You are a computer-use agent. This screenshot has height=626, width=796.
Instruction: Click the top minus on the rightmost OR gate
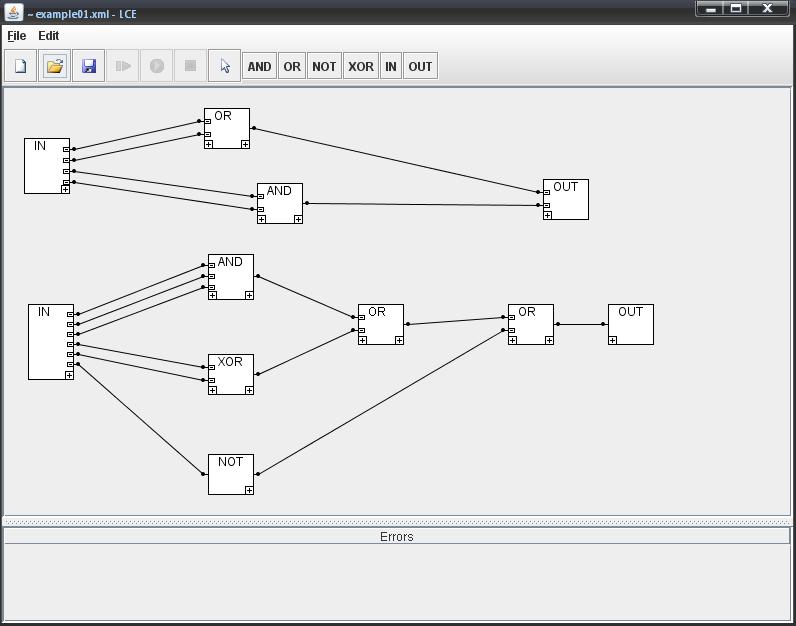[512, 317]
